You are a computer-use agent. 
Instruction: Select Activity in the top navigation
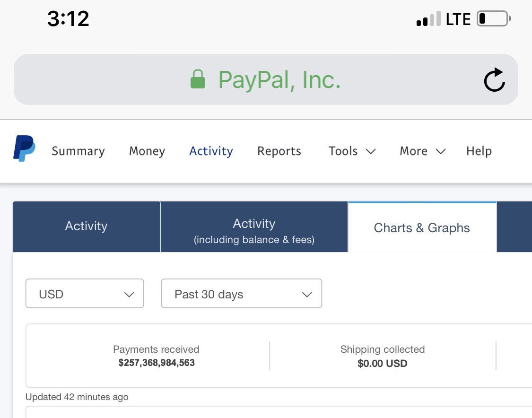[211, 151]
